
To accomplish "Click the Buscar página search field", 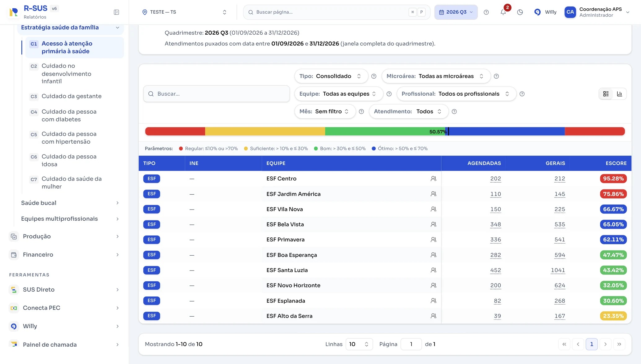I will (337, 12).
